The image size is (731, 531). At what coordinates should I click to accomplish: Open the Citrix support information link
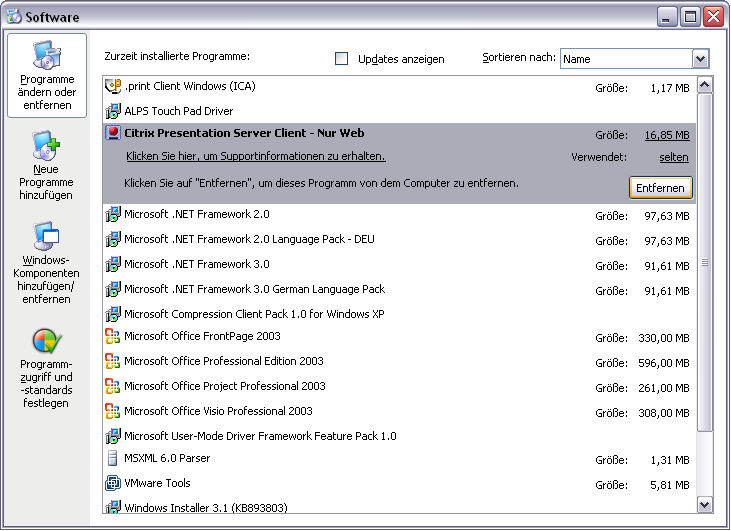[x=255, y=156]
